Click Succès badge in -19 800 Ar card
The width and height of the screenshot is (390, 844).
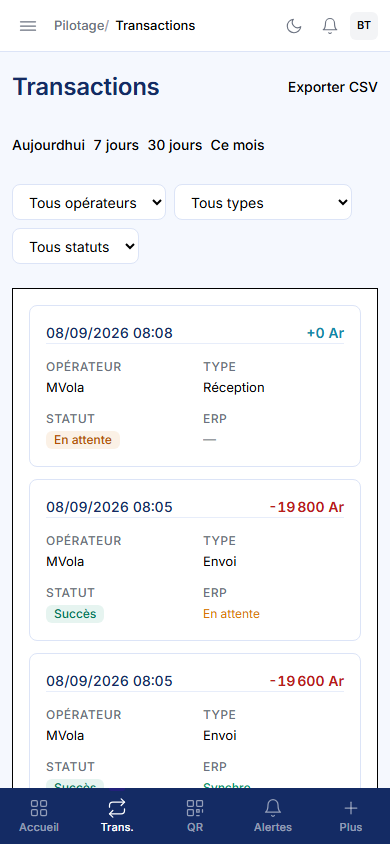[75, 614]
